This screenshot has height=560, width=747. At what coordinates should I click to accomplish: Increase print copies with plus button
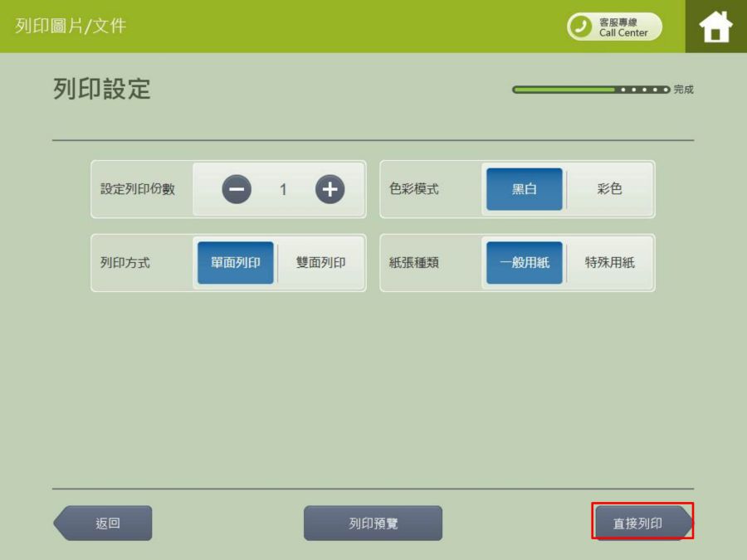pyautogui.click(x=330, y=189)
